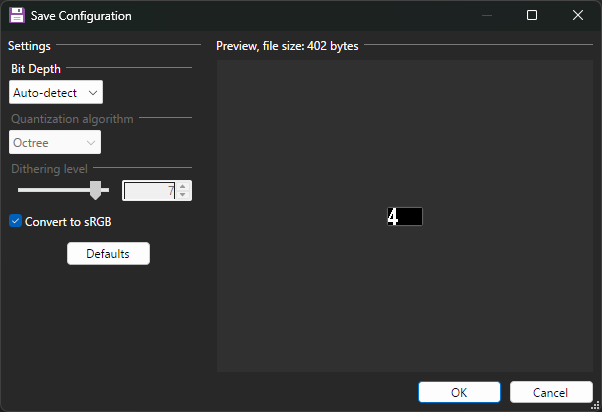
Task: Increase dithering level with up arrow
Action: (182, 186)
